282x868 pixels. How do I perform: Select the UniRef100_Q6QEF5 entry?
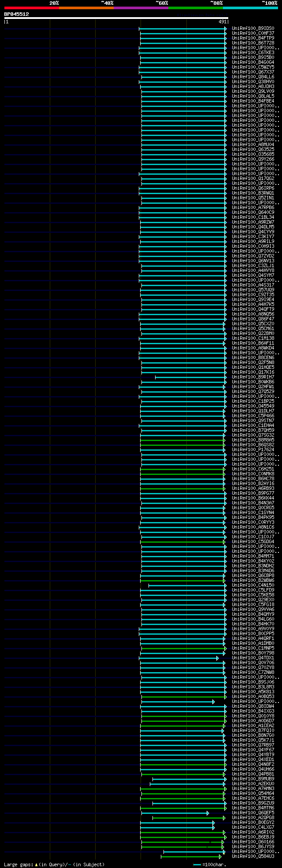click(253, 813)
